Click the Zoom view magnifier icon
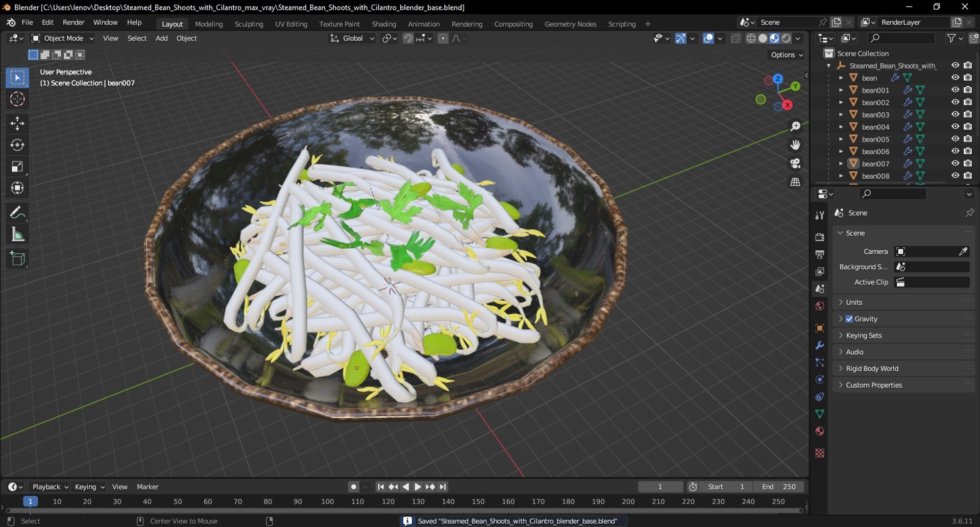The height and width of the screenshot is (527, 980). click(795, 126)
